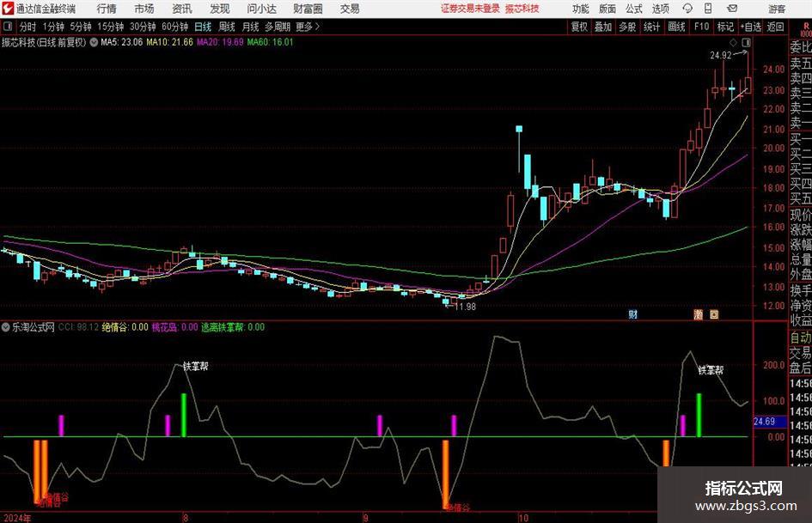The width and height of the screenshot is (812, 523).
Task: Open the 公式 menu
Action: click(634, 9)
